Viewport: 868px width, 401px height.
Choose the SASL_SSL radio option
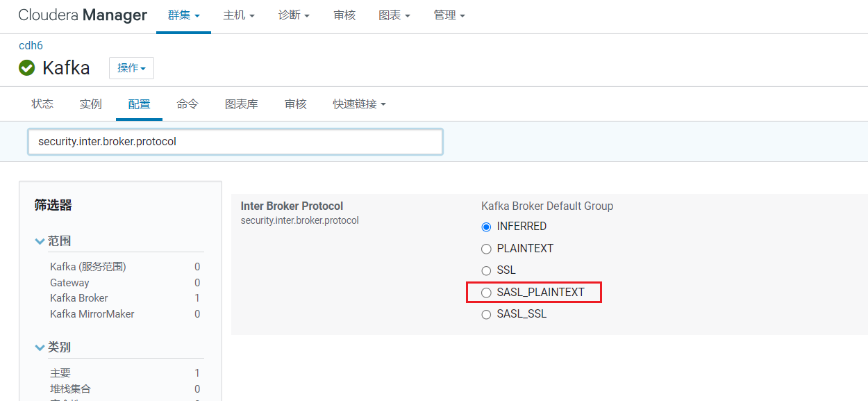(486, 314)
